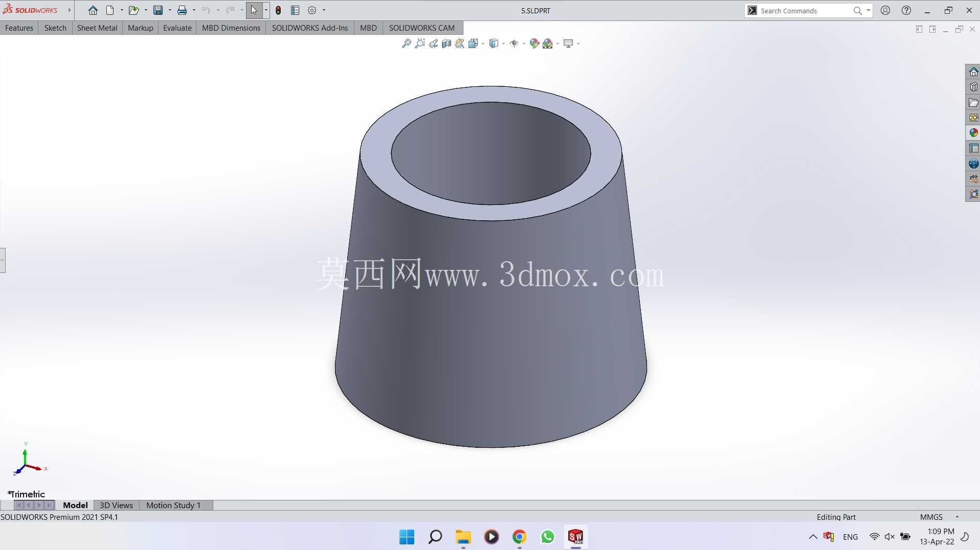
Task: Open the SOLIDWORKS CAM tab
Action: 422,28
